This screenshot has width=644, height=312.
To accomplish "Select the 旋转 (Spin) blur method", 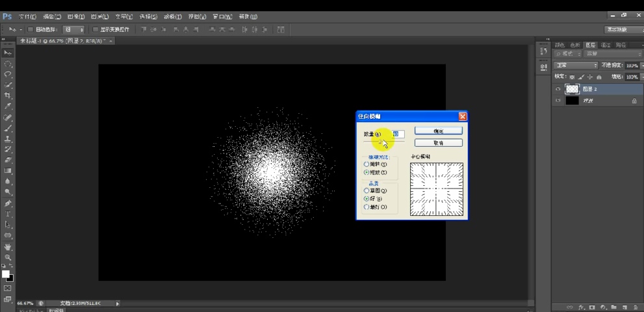I will click(x=367, y=164).
